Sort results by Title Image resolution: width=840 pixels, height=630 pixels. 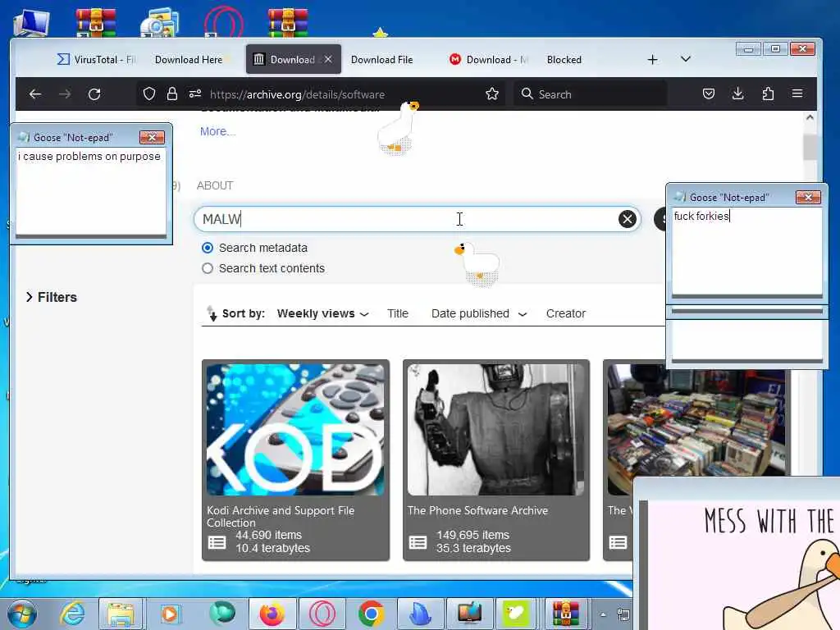pos(398,313)
